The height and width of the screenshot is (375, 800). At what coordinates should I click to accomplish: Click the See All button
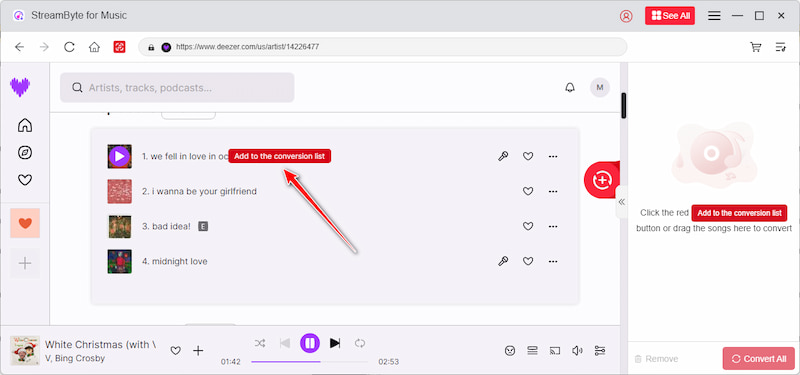[670, 16]
